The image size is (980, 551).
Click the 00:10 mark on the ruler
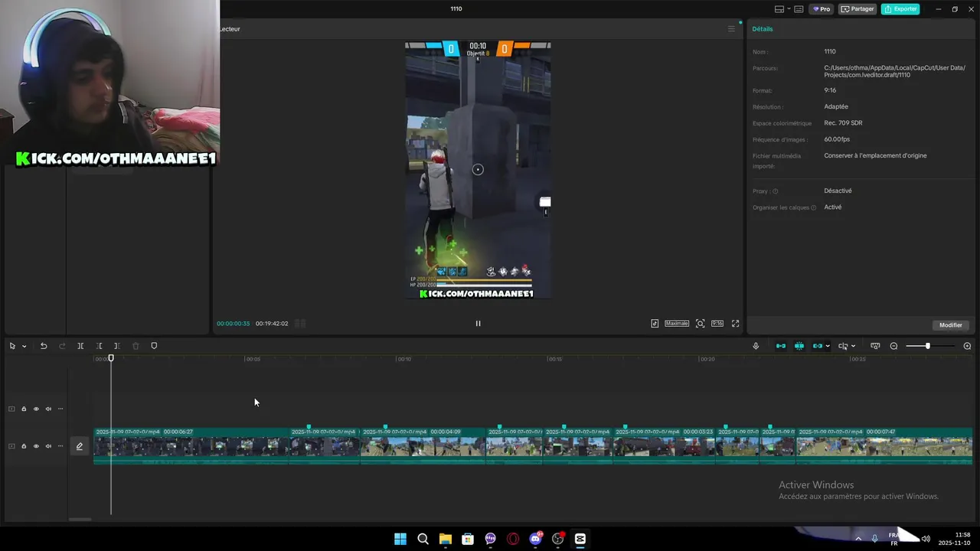click(x=405, y=359)
